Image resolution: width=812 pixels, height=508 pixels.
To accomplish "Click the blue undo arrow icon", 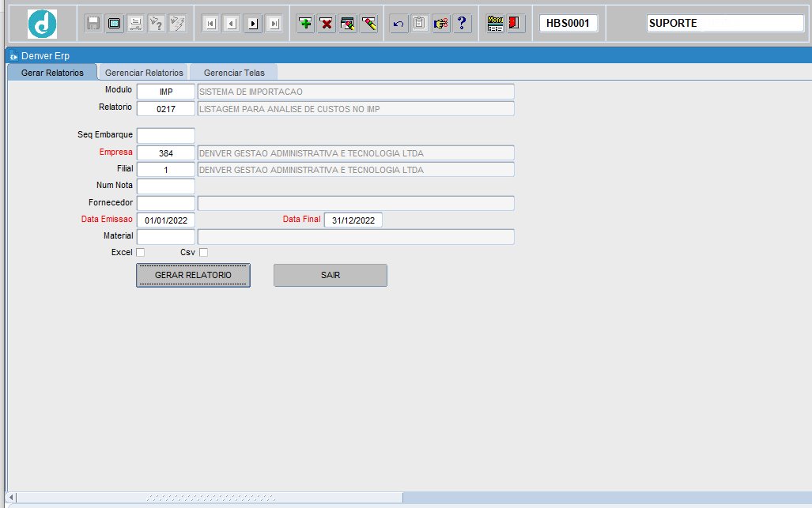I will [398, 23].
